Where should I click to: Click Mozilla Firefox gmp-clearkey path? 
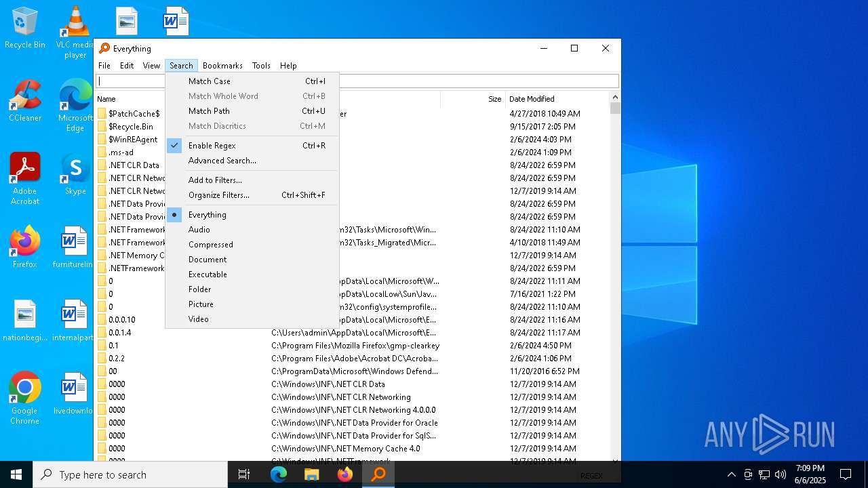(355, 346)
